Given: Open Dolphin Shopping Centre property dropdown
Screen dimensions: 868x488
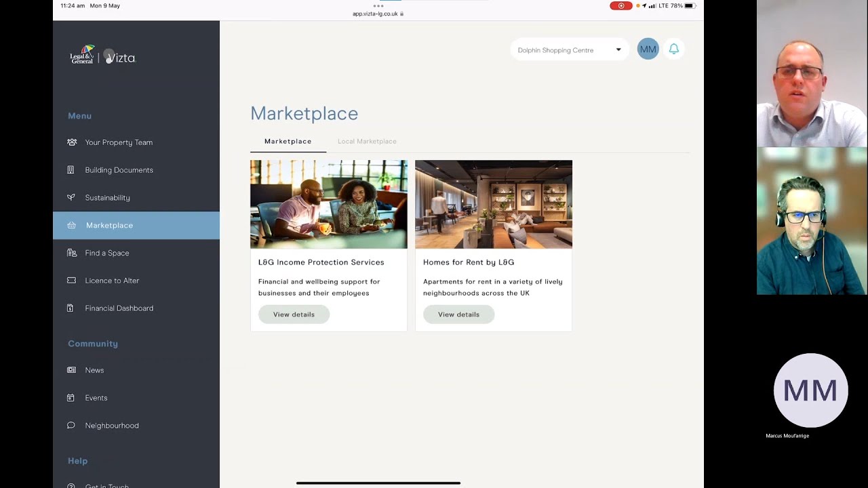Looking at the screenshot, I should (570, 49).
